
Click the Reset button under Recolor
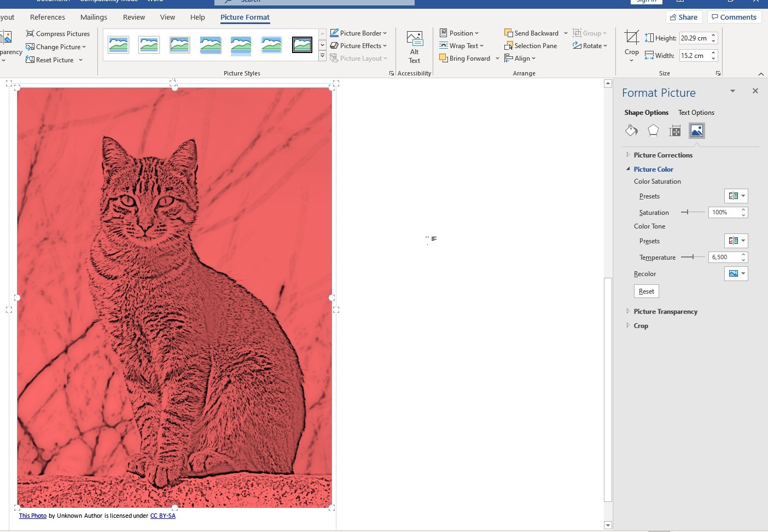(x=646, y=291)
